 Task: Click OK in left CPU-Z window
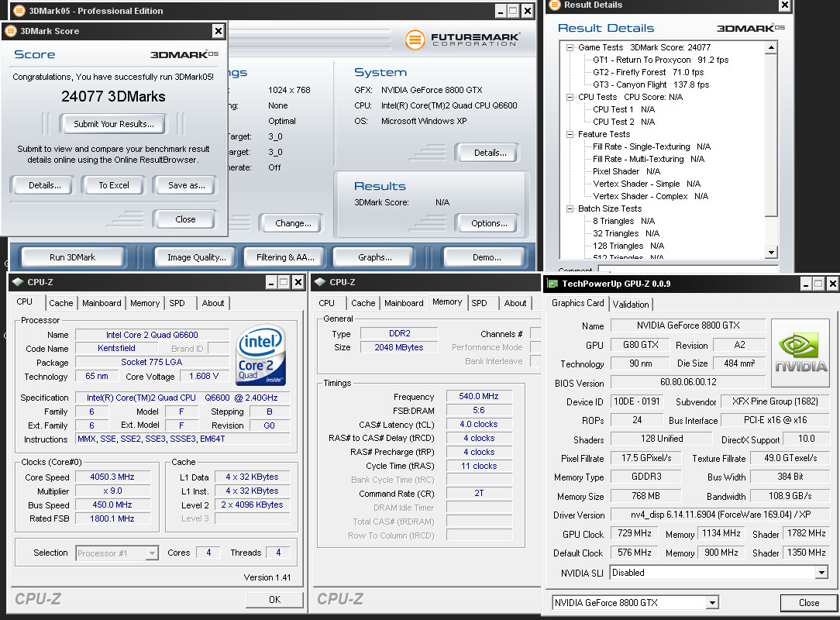[x=274, y=600]
